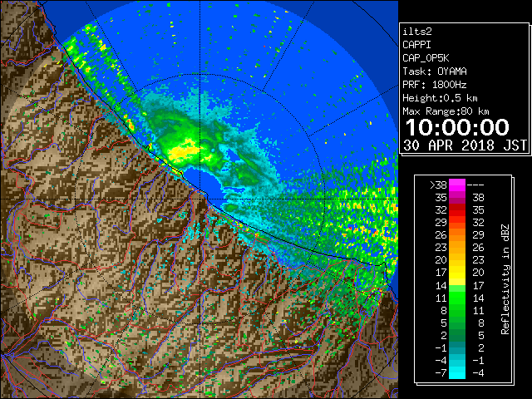Image resolution: width=532 pixels, height=399 pixels.
Task: Click the 'Max Range:80 km' text
Action: pyautogui.click(x=446, y=111)
